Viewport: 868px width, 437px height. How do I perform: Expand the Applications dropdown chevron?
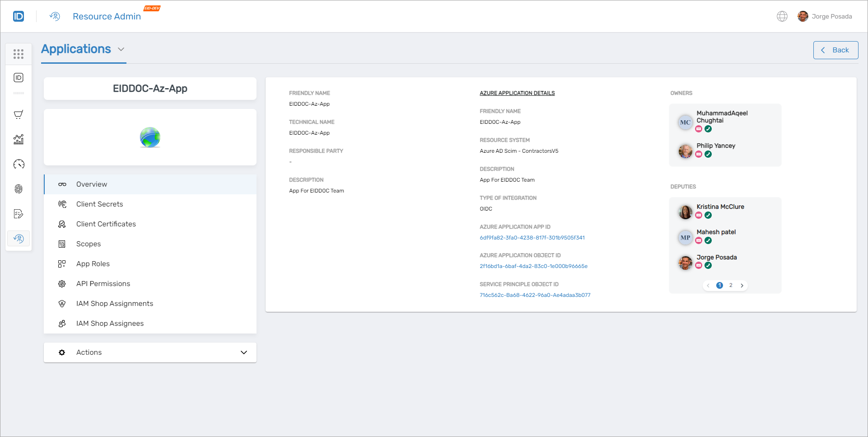(x=121, y=49)
